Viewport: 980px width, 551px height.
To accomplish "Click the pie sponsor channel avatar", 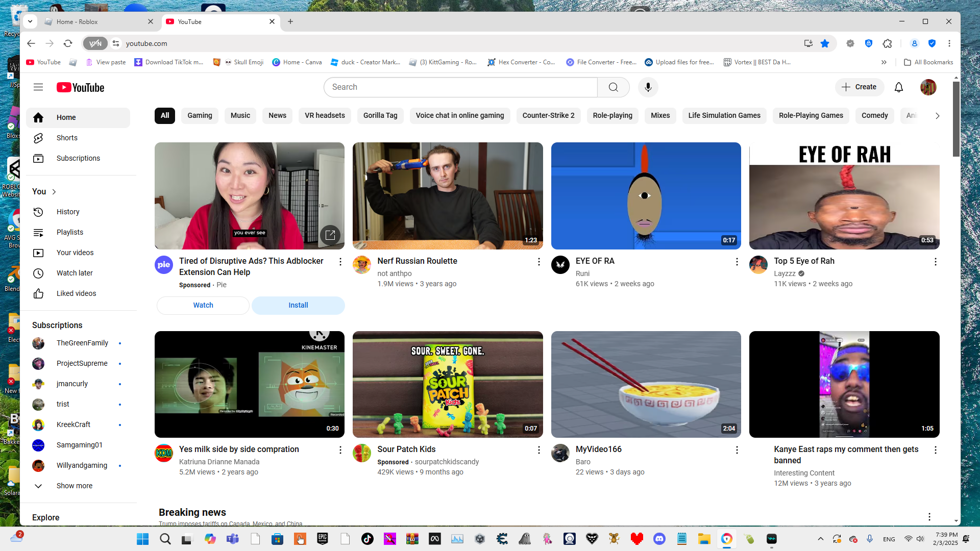I will pyautogui.click(x=163, y=265).
